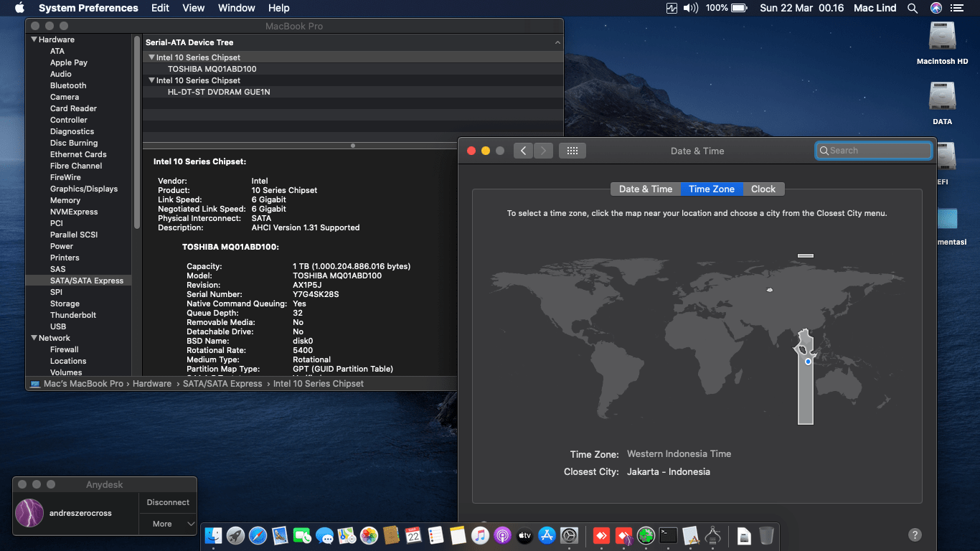Select the HL-DT-ST DVDRAM GUE1N row

click(352, 92)
